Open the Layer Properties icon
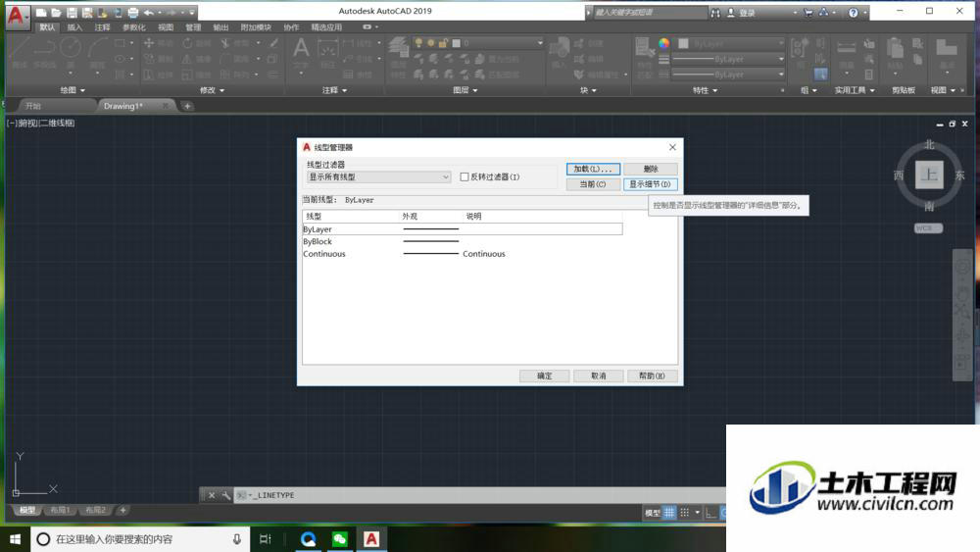This screenshot has width=980, height=552. click(x=398, y=49)
